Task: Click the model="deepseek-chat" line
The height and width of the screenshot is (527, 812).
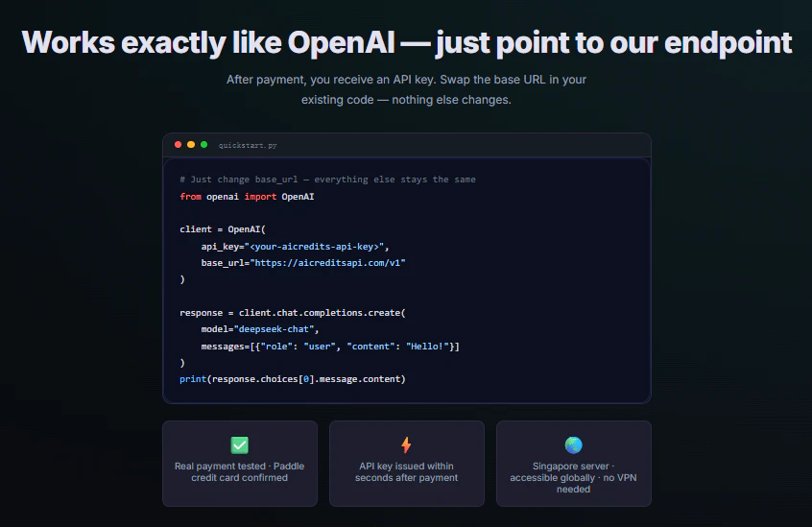Action: [x=260, y=328]
